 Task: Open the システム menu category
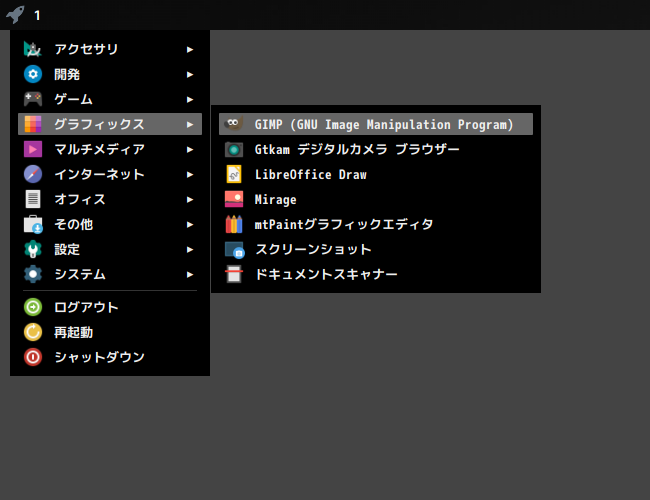click(110, 274)
